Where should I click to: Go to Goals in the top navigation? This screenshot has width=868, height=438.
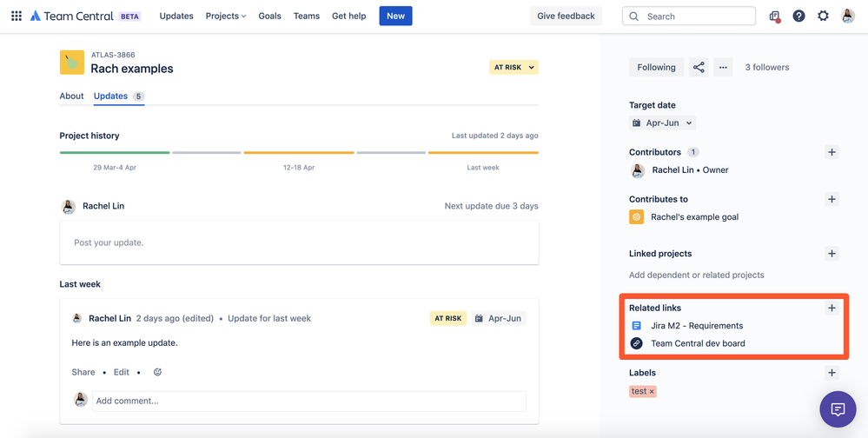pyautogui.click(x=269, y=16)
